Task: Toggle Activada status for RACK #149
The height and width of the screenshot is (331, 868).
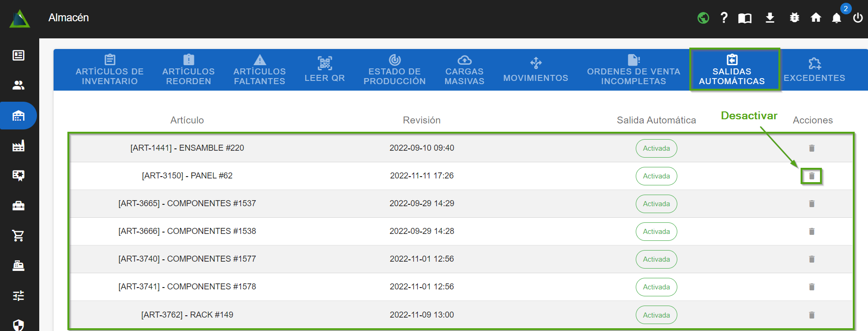Action: pos(656,315)
